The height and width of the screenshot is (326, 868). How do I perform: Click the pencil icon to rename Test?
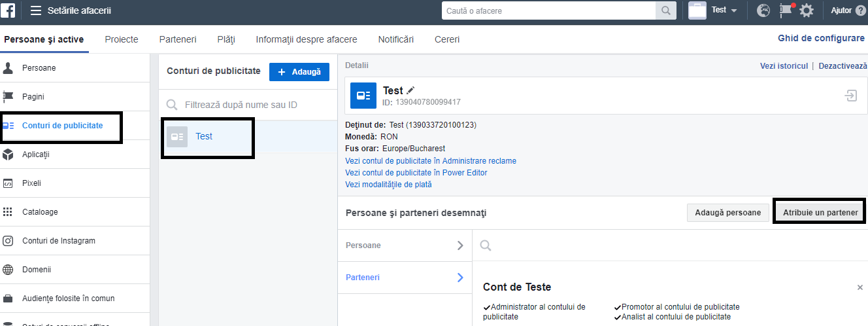click(x=410, y=90)
